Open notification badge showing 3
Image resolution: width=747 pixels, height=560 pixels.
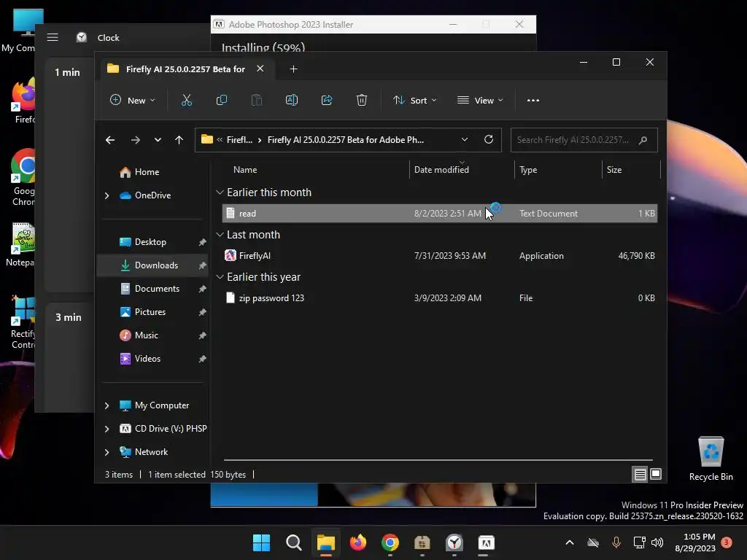727,542
